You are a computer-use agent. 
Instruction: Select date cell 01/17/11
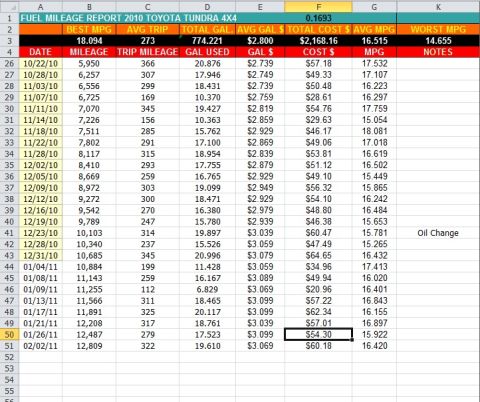click(x=41, y=312)
